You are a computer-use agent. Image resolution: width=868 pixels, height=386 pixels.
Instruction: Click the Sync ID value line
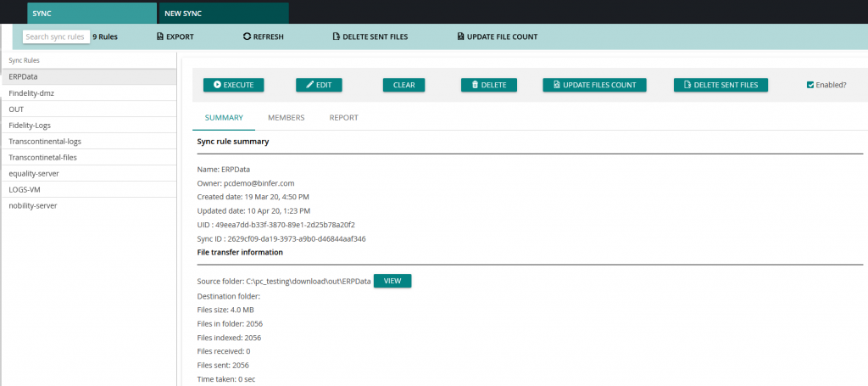pos(281,238)
